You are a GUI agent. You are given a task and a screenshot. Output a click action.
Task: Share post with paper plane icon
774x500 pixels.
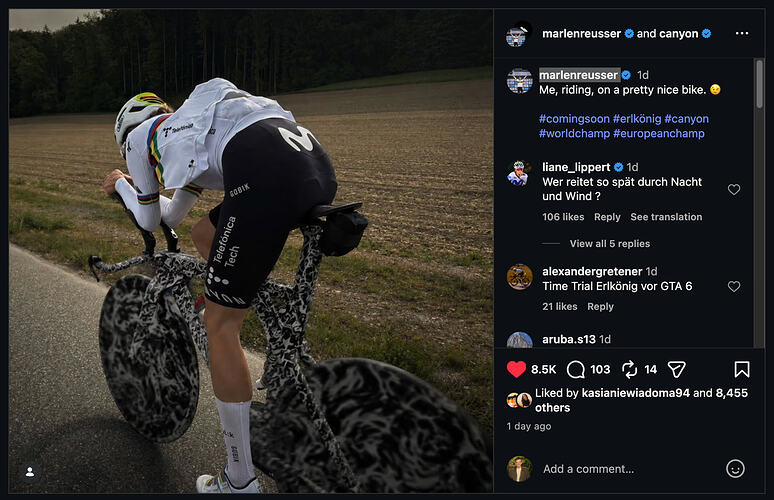(x=676, y=369)
